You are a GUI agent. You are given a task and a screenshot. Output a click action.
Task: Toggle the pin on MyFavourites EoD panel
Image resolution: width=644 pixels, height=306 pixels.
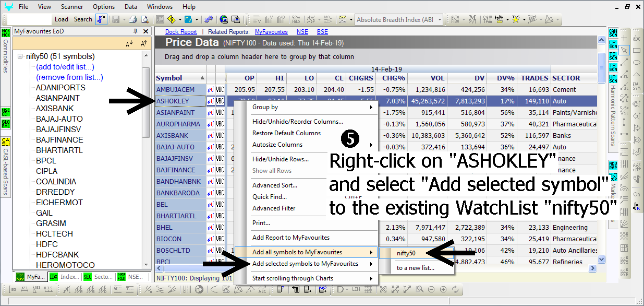[136, 31]
